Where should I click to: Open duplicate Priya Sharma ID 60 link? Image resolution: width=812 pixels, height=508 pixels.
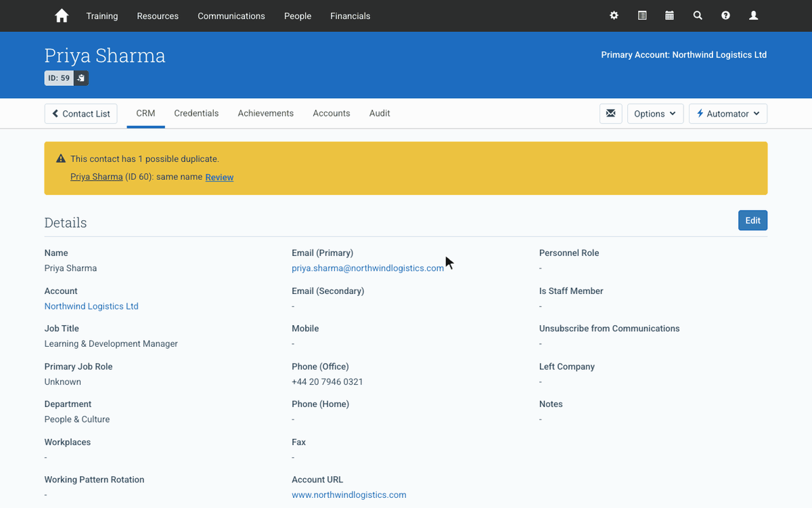tap(97, 177)
